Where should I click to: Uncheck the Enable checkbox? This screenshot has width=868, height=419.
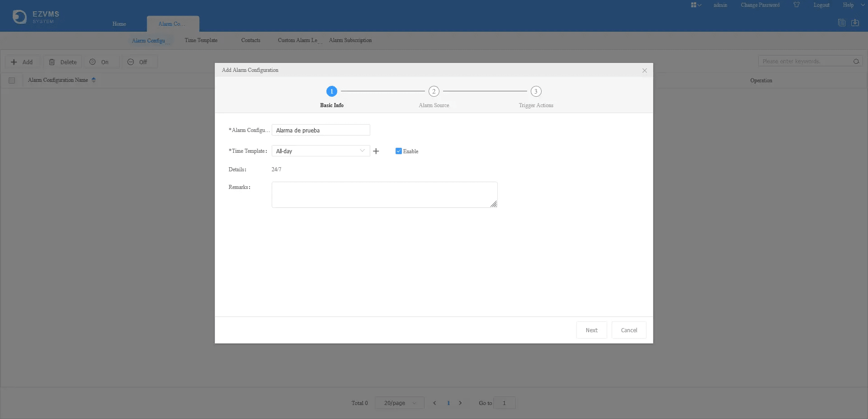398,151
